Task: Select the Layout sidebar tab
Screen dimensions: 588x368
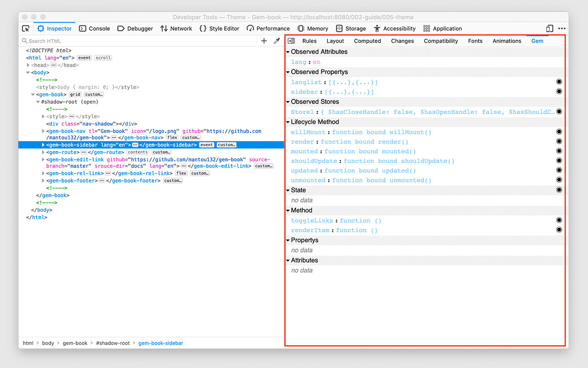Action: (x=335, y=41)
